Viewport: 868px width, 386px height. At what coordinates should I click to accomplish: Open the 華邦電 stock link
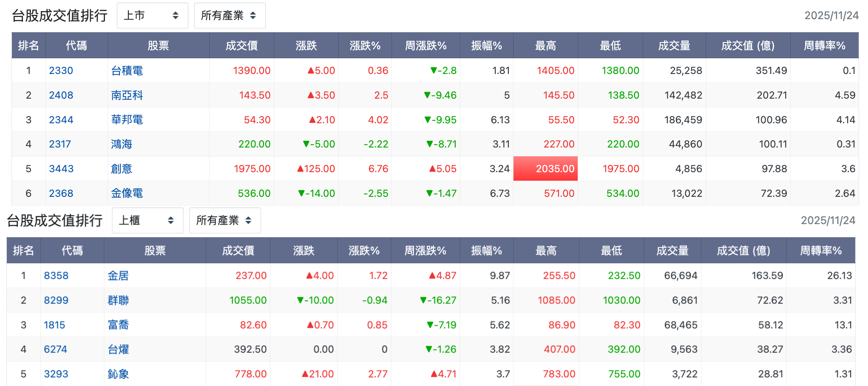127,120
